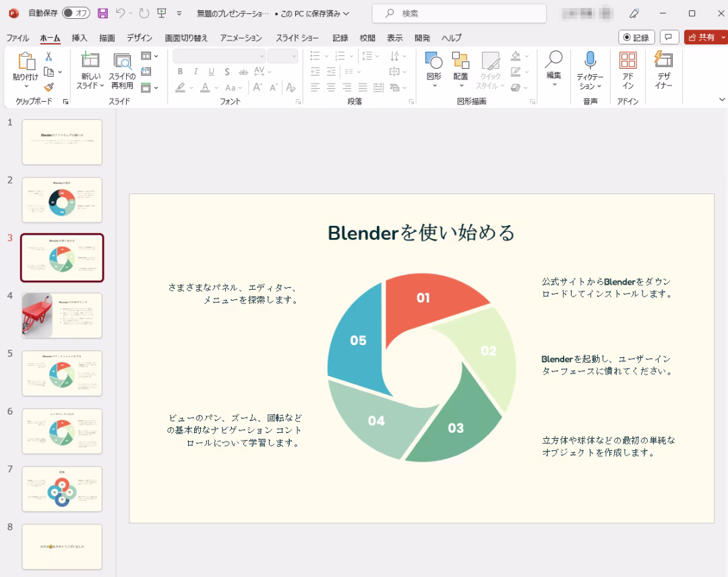Collapse the ribbon with chevron

(722, 99)
